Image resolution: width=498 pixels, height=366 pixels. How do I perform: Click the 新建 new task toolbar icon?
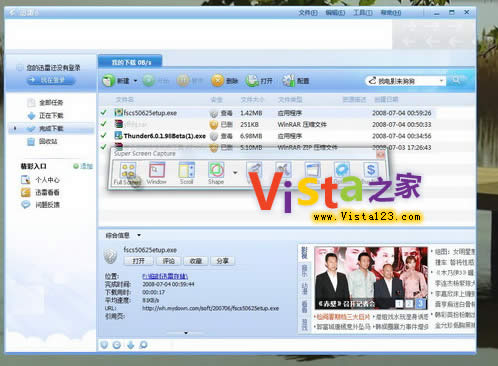click(x=109, y=81)
